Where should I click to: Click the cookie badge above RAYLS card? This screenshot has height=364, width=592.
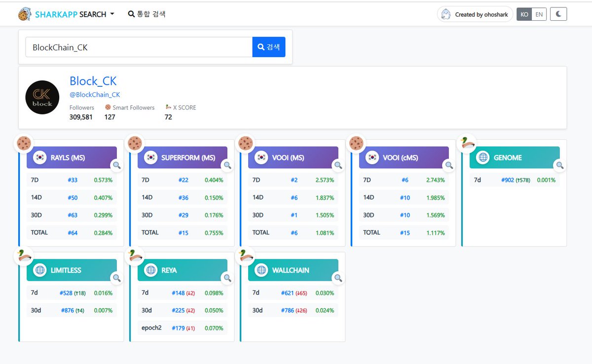tap(24, 144)
